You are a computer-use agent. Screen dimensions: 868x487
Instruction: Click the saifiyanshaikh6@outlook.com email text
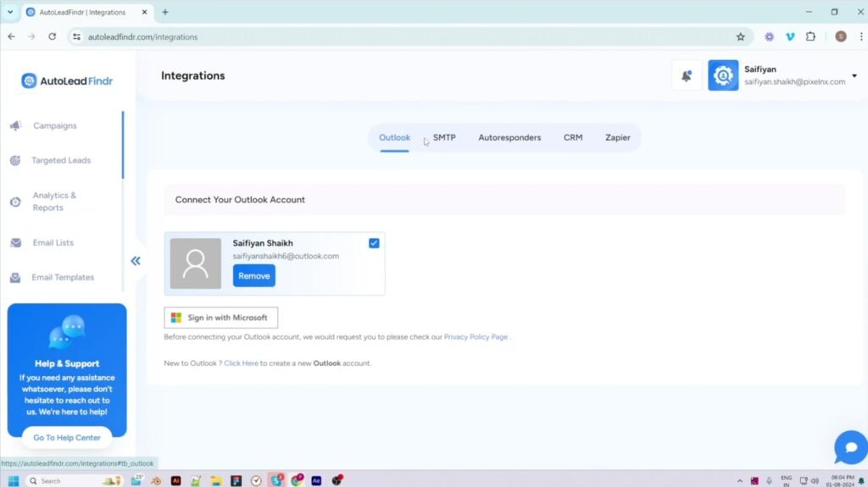tap(286, 257)
